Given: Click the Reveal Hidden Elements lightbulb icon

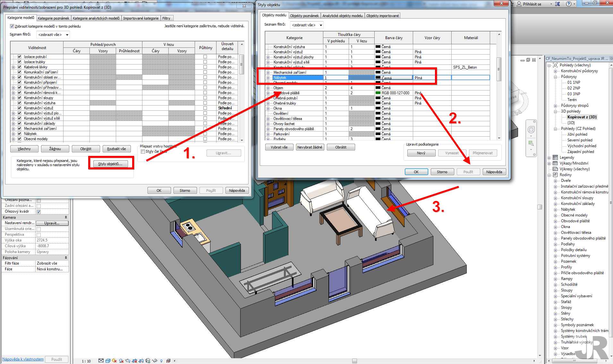Looking at the screenshot, I should click(x=161, y=361).
